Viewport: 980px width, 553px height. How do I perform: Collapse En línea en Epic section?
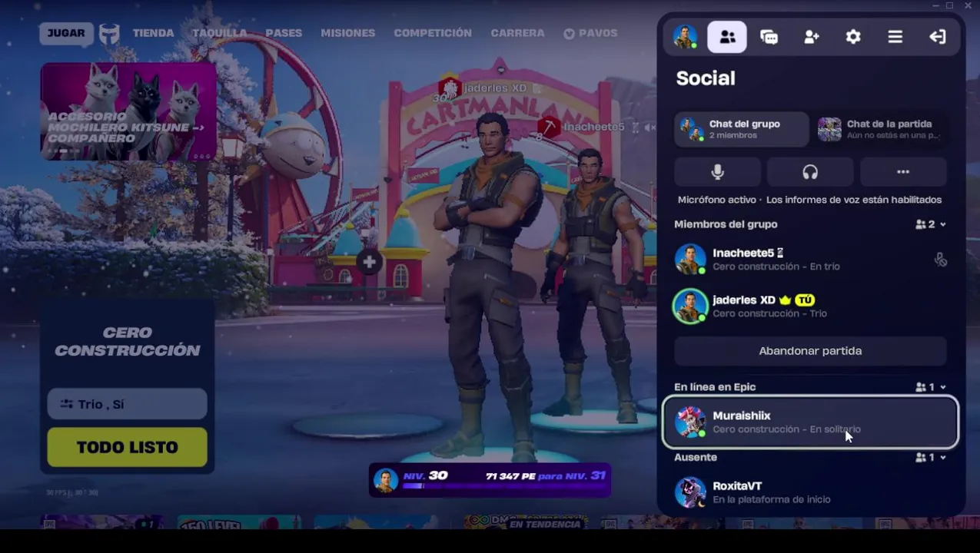click(930, 387)
